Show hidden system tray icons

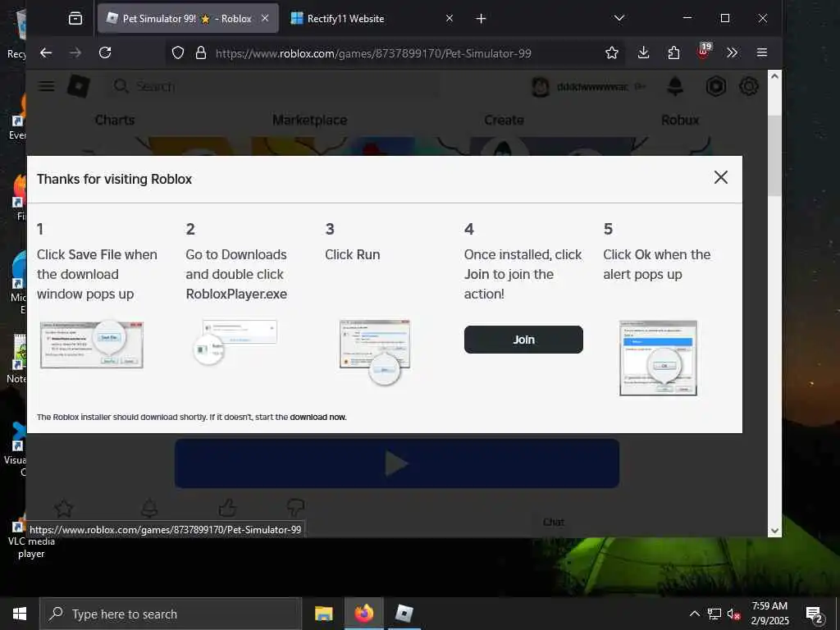tap(694, 614)
